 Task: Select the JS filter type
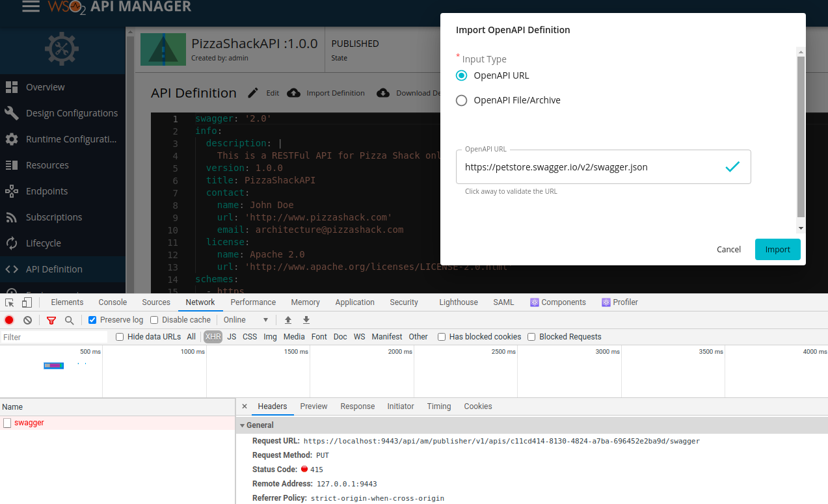coord(232,337)
